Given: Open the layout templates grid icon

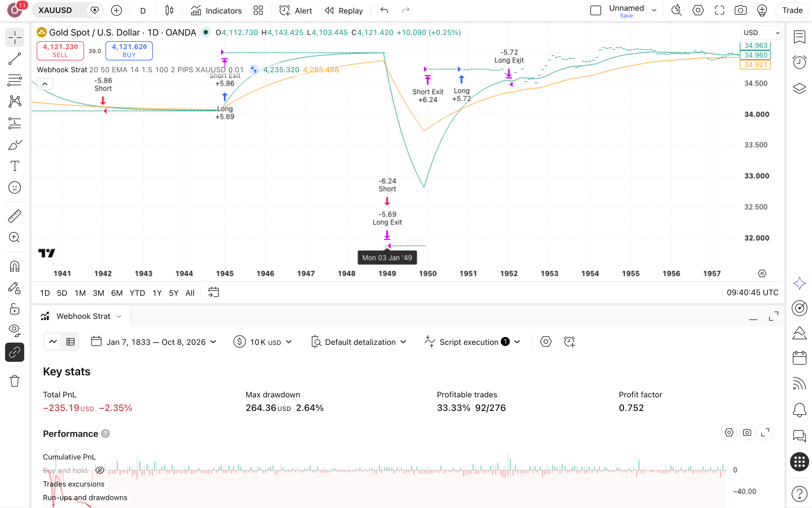Looking at the screenshot, I should [258, 10].
